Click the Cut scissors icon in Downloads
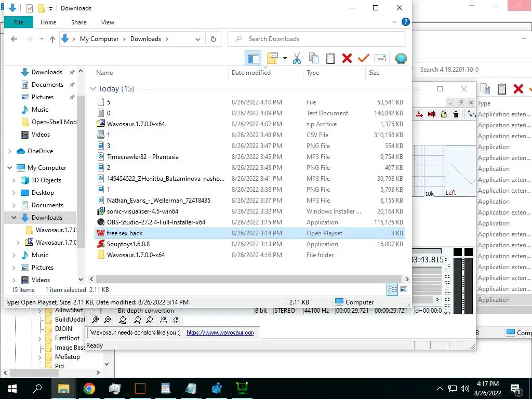This screenshot has height=399, width=532. point(297,58)
